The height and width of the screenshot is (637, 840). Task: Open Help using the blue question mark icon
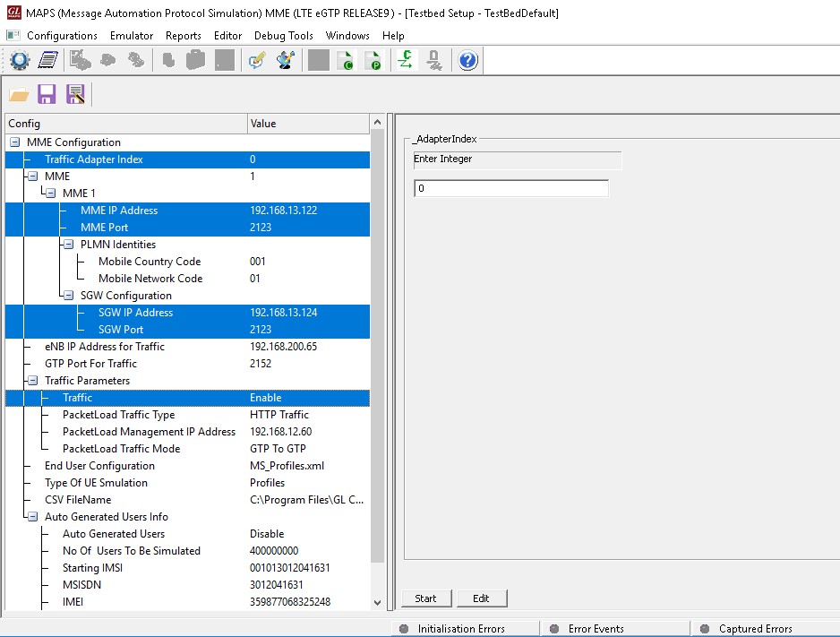click(467, 60)
